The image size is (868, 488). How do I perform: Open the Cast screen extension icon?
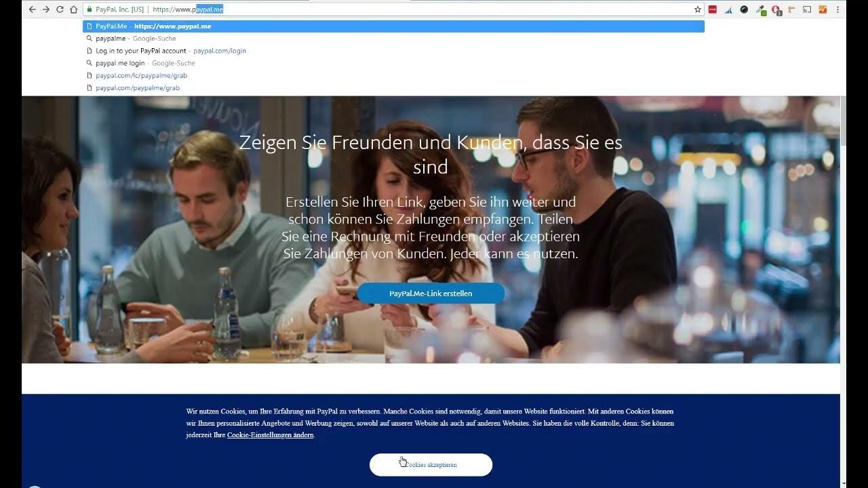[x=807, y=9]
